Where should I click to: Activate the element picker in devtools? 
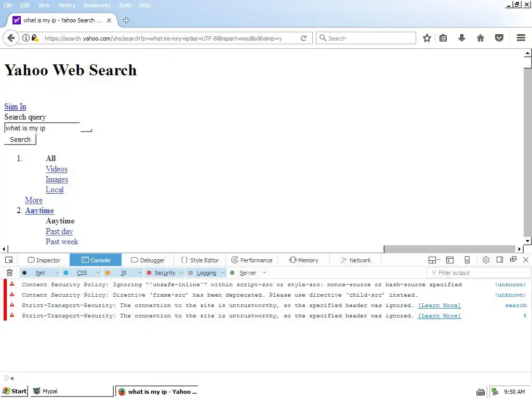(9, 260)
